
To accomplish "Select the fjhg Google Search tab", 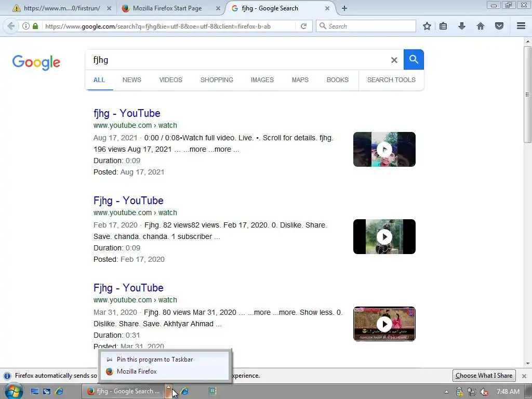I will click(x=280, y=8).
